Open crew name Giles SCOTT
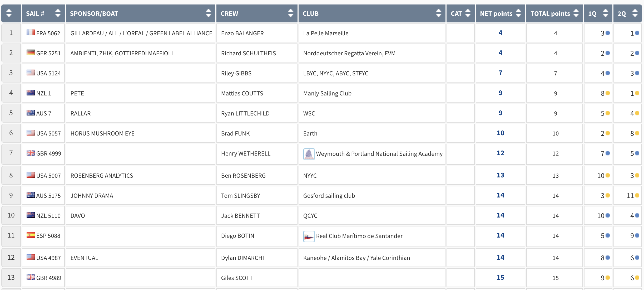644x290 pixels. coord(237,278)
